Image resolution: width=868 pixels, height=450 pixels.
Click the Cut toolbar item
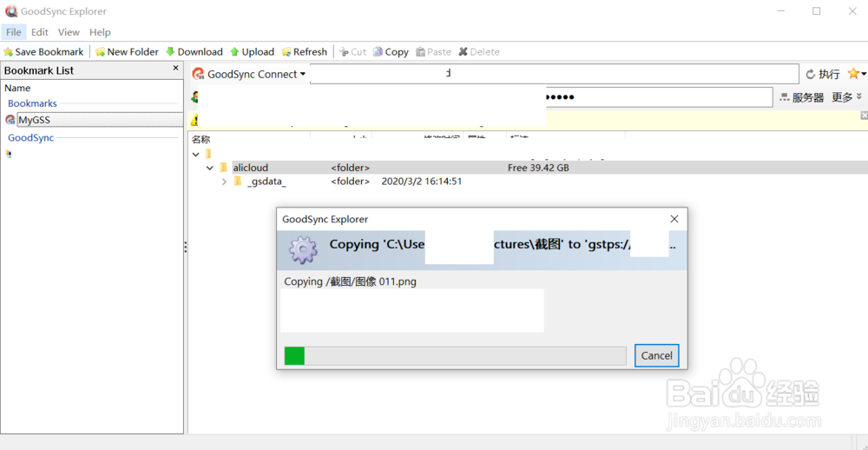[352, 51]
